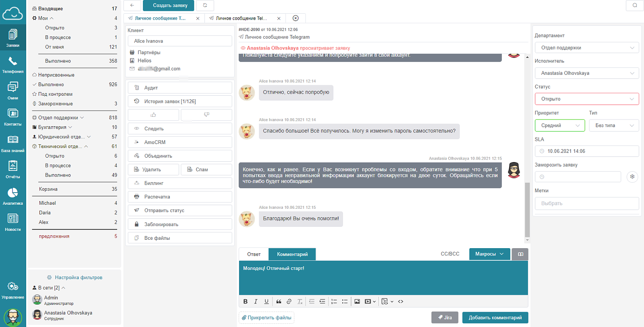The height and width of the screenshot is (327, 644).
Task: Open the Телефония sidebar section
Action: (13, 65)
